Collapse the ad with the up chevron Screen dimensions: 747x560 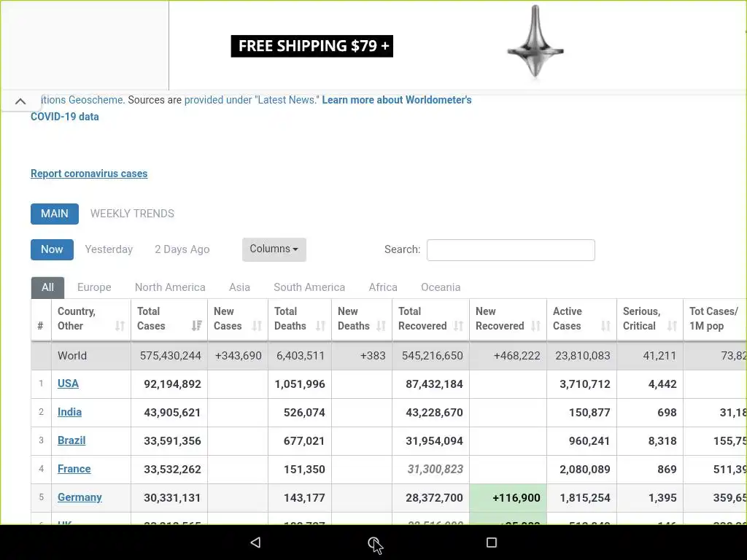coord(20,101)
